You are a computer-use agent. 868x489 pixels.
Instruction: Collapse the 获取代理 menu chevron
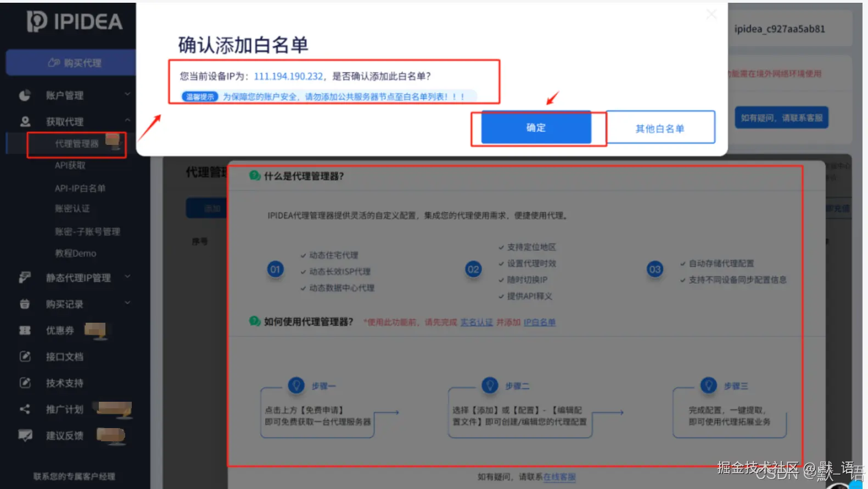tap(127, 120)
